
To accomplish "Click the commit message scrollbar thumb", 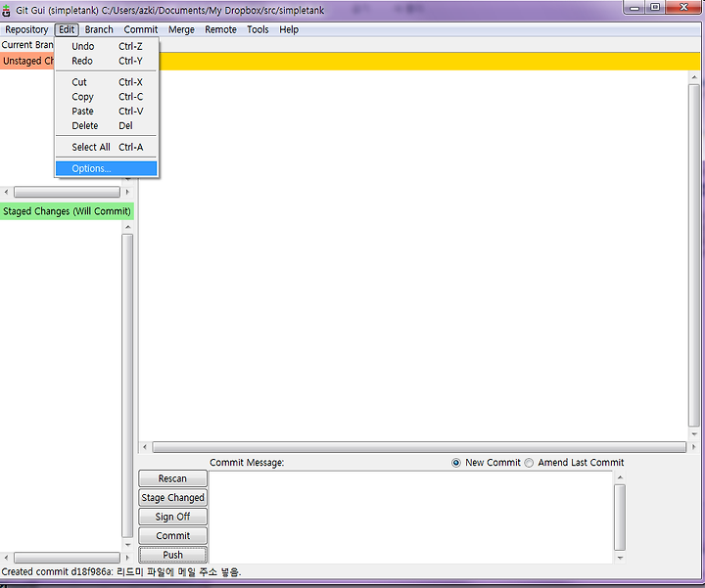I will [x=620, y=517].
